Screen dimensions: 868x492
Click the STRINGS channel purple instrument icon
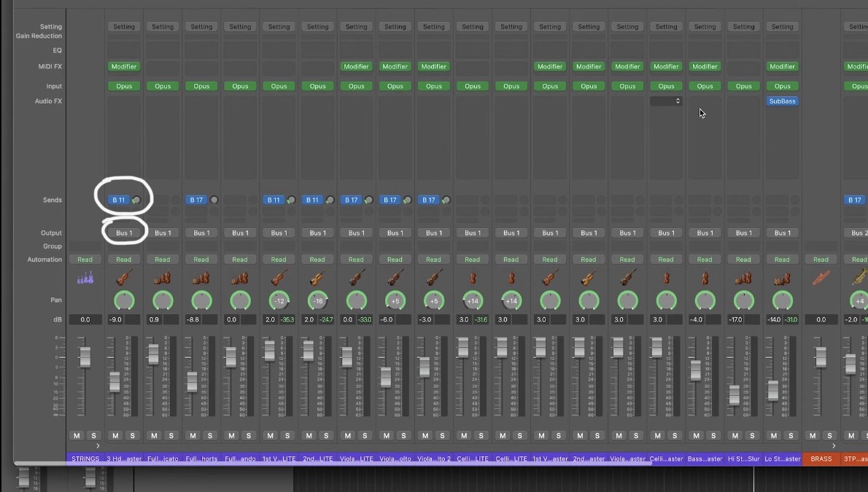pyautogui.click(x=85, y=278)
